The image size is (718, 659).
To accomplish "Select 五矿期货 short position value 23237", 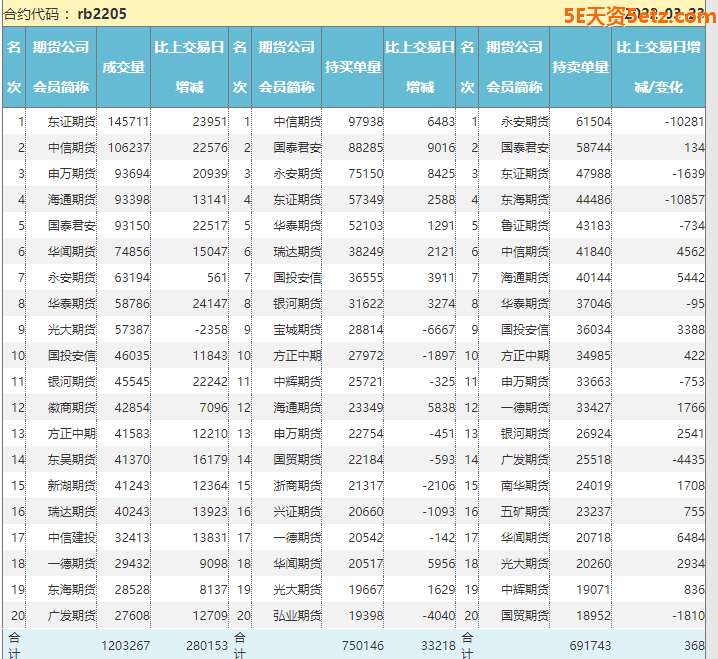I will click(x=593, y=511).
